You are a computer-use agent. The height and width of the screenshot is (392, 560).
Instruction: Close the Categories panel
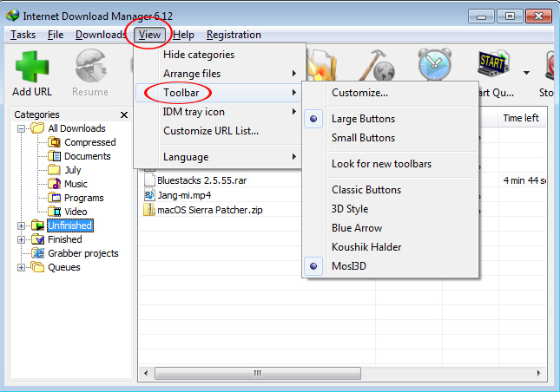pyautogui.click(x=123, y=114)
